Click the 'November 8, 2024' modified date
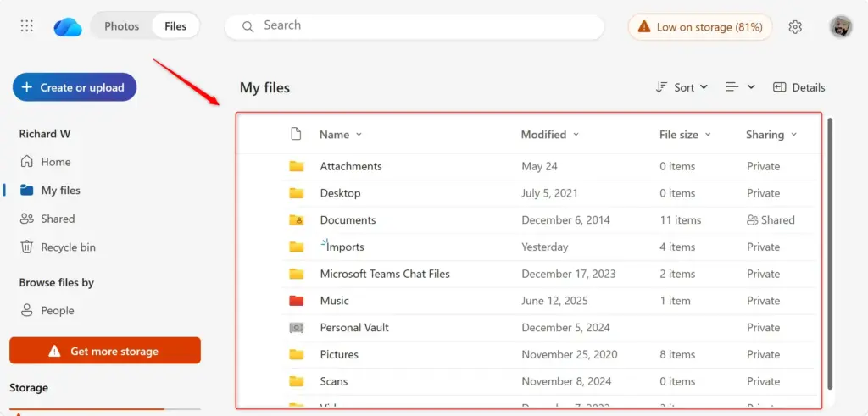 pos(566,381)
